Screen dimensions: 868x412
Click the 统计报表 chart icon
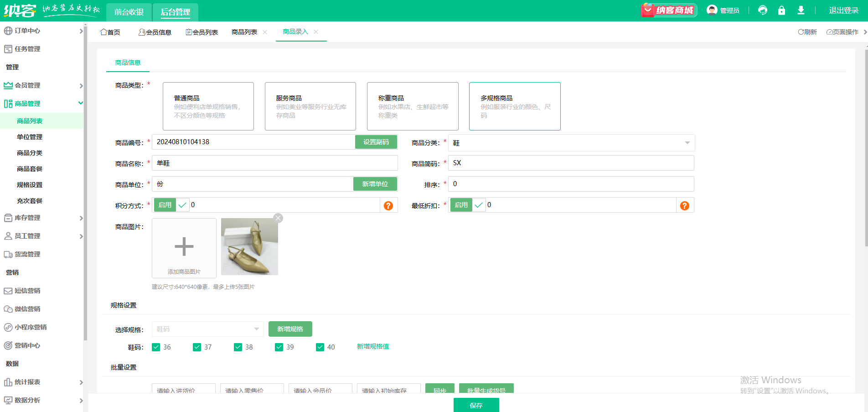point(8,382)
